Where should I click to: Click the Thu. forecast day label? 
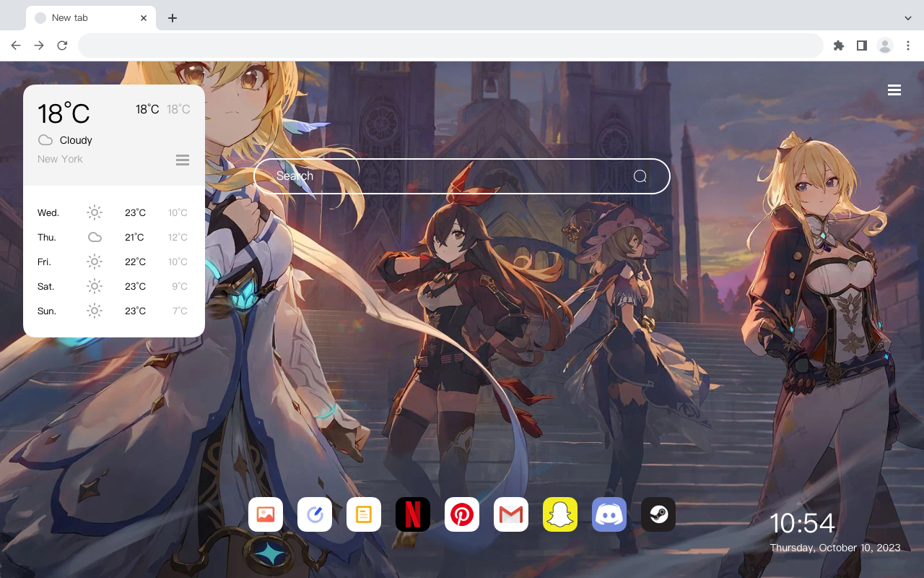coord(47,237)
